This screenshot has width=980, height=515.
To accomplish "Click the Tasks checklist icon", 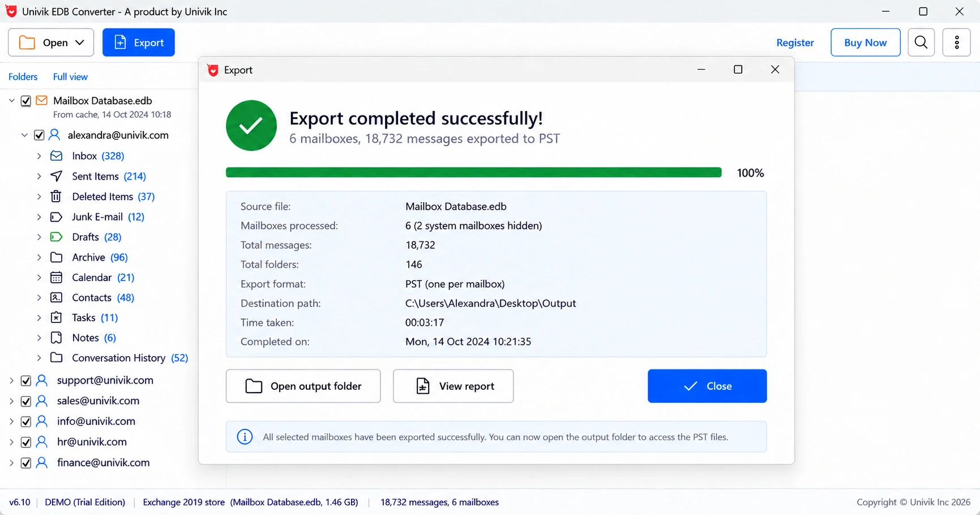I will [56, 318].
